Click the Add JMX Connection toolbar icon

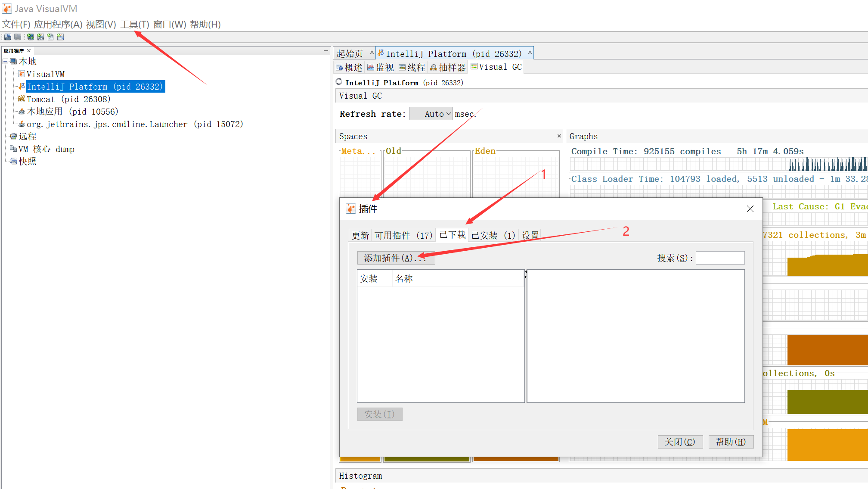pyautogui.click(x=40, y=37)
